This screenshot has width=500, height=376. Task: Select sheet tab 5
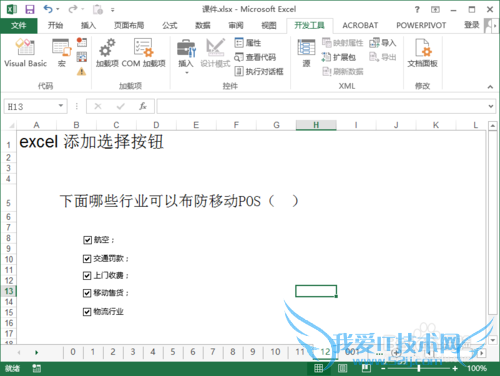tap(173, 352)
